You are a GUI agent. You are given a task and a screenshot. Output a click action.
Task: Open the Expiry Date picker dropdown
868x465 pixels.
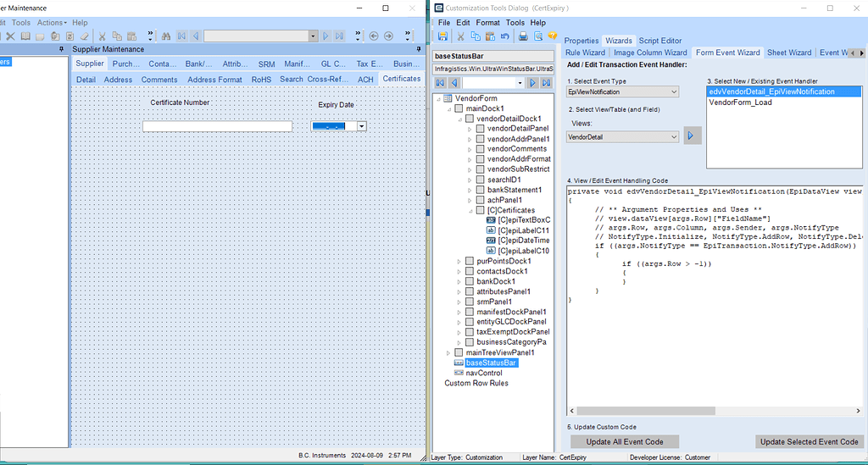tap(362, 126)
